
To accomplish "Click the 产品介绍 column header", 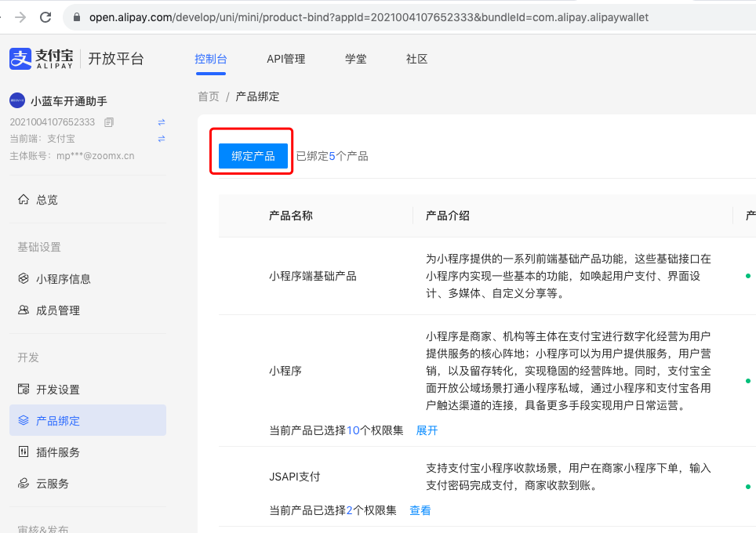I will pyautogui.click(x=448, y=216).
